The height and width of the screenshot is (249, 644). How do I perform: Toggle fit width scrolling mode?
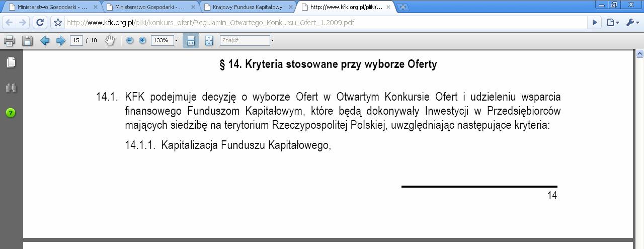191,41
